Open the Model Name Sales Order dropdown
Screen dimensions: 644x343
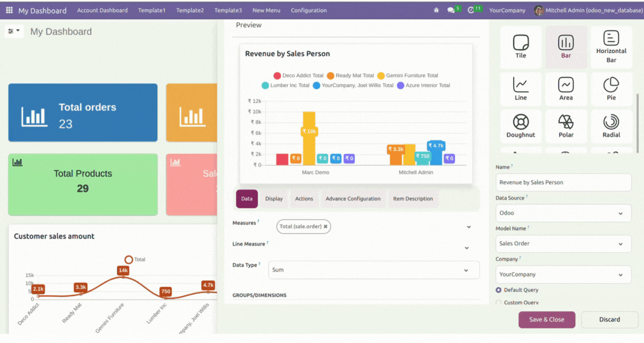(x=563, y=243)
